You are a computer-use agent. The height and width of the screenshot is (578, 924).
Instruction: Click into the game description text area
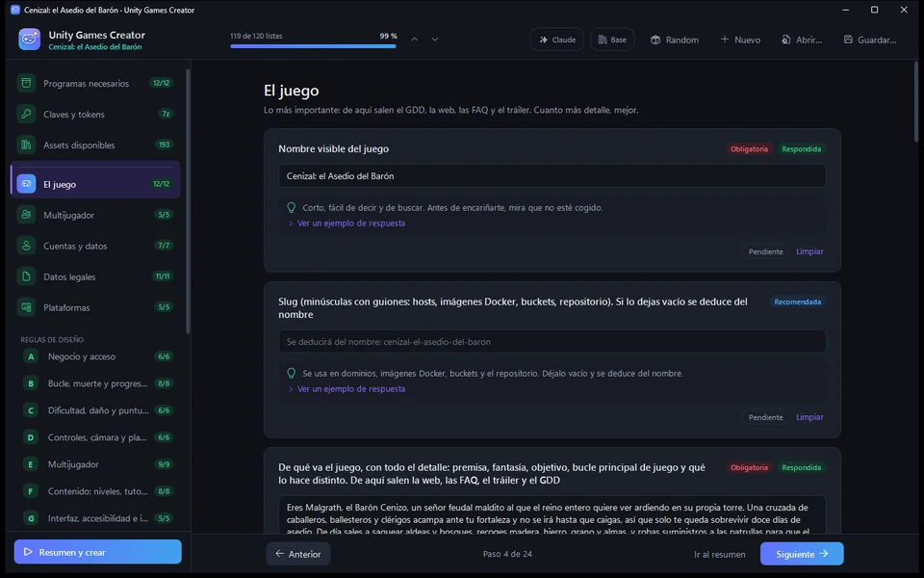[552, 515]
